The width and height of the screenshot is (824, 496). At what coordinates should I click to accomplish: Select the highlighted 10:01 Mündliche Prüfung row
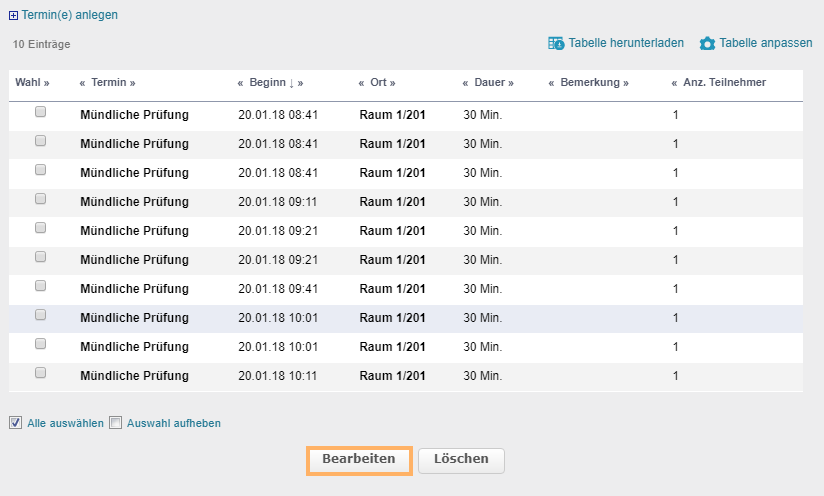point(41,315)
